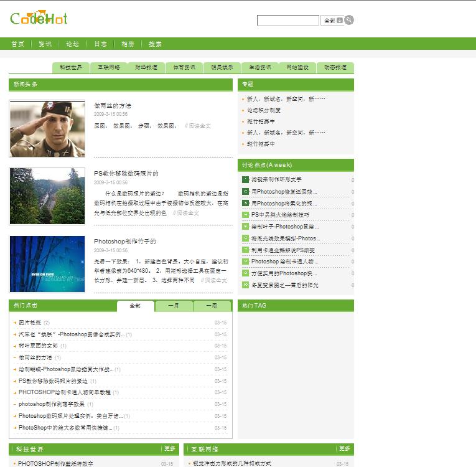The height and width of the screenshot is (467, 476).
Task: Open Photoshop数码照片处理实例：美白牙齿 link
Action: point(71,416)
